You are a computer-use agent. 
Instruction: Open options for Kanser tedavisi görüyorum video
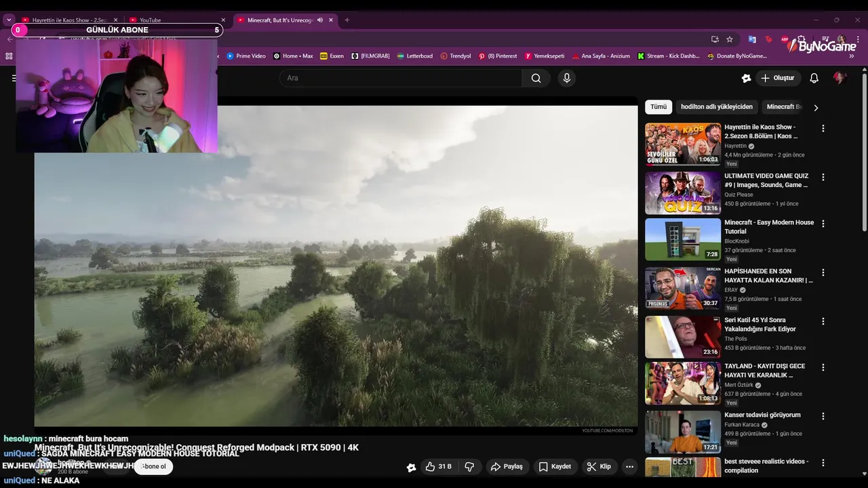[823, 416]
